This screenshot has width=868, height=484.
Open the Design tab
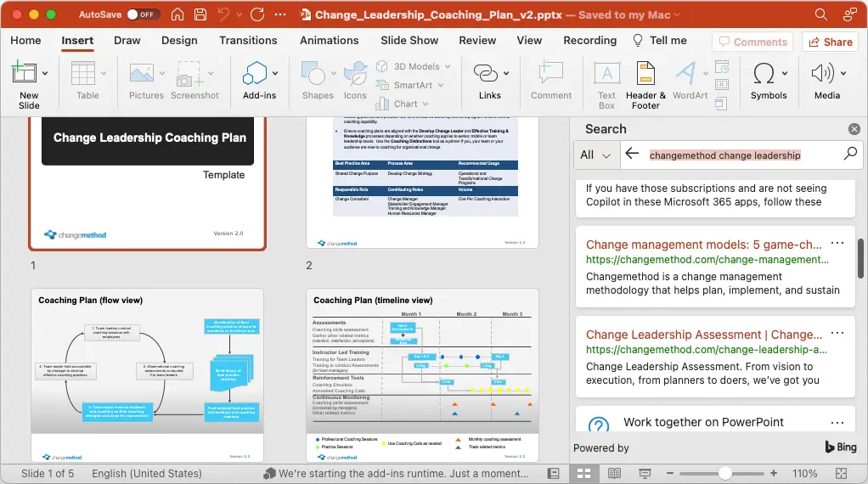179,41
